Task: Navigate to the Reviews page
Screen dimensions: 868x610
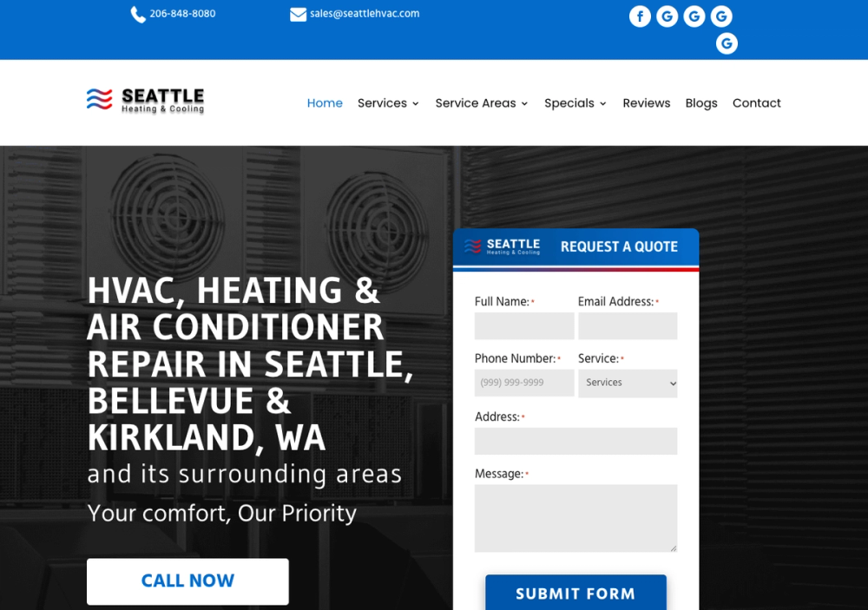Action: coord(646,103)
